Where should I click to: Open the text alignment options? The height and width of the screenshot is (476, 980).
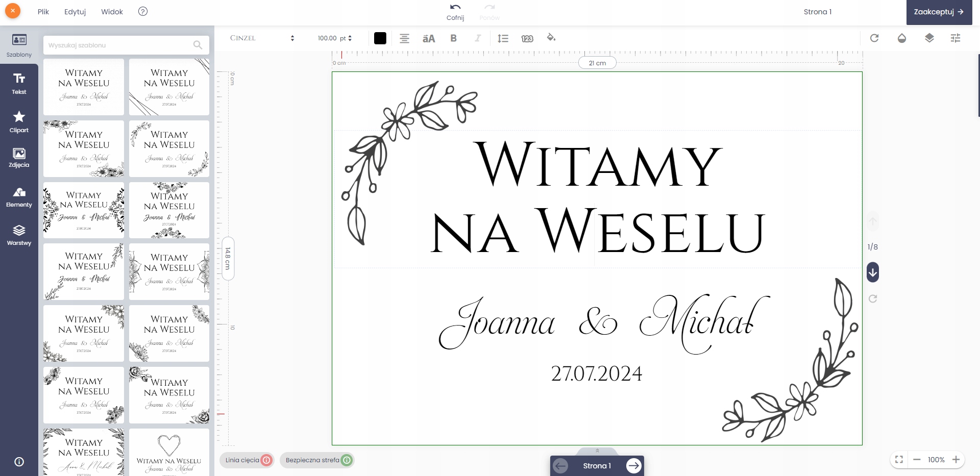[404, 38]
